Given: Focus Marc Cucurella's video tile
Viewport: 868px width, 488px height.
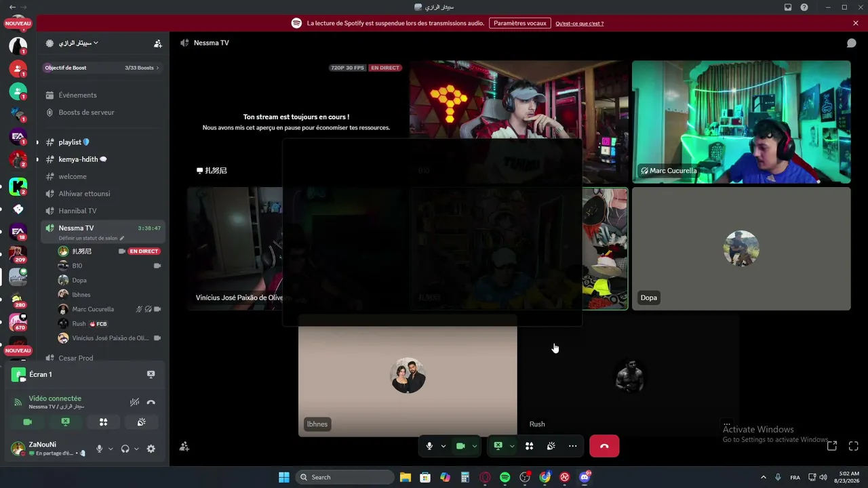Looking at the screenshot, I should [x=741, y=122].
